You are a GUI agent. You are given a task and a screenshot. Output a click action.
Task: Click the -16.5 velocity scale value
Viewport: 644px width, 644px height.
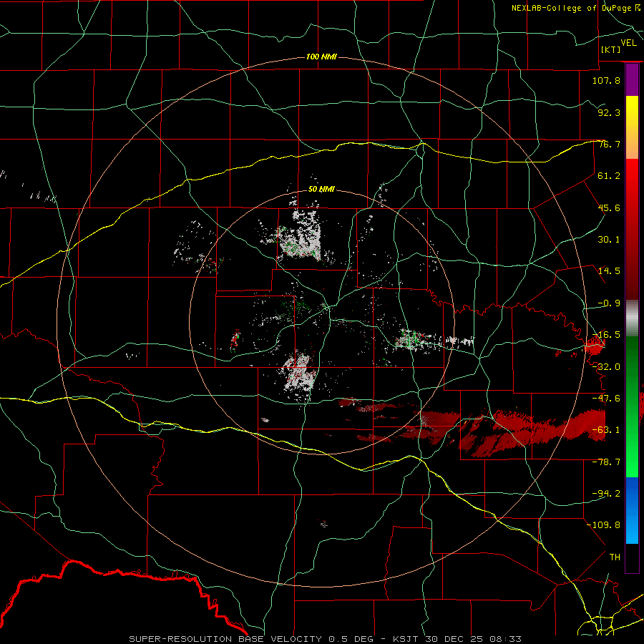[608, 335]
